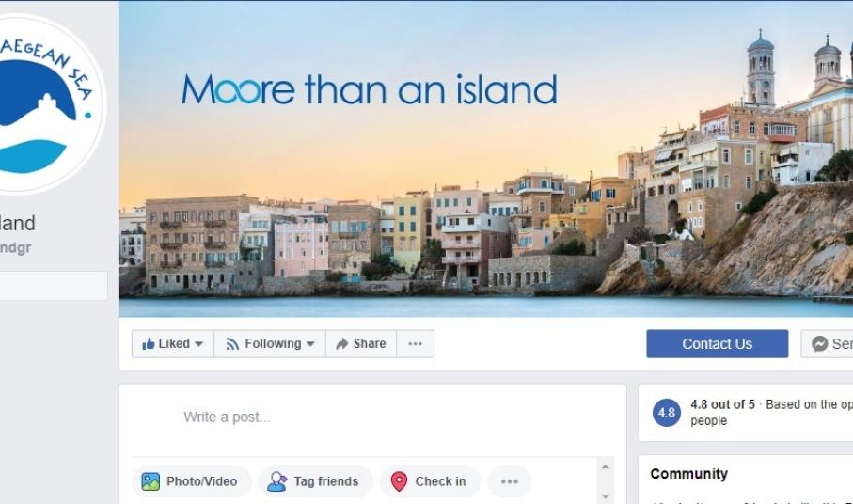This screenshot has height=504, width=853.
Task: Open the Moore than an island cover photo
Action: coord(486,159)
